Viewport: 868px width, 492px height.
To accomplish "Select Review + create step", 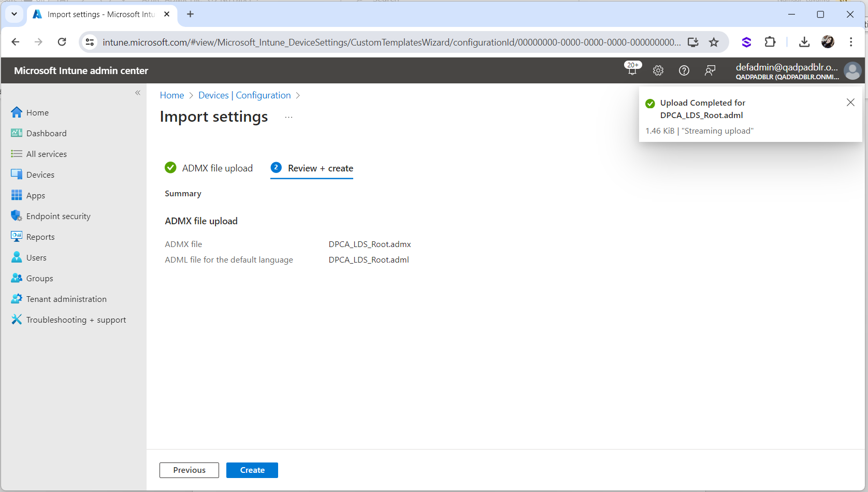I will (312, 168).
